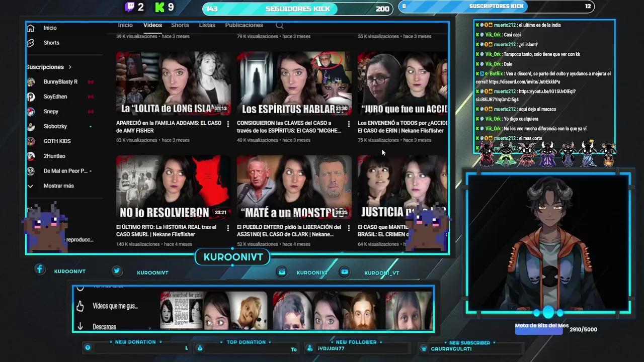
Task: Open options menu for MCGHEE espíritus video
Action: 349,124
